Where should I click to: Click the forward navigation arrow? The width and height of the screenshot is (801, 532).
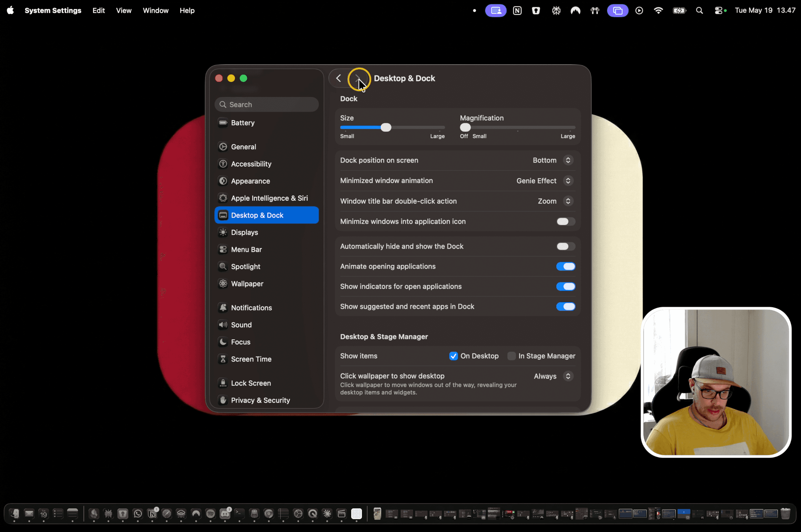click(358, 78)
